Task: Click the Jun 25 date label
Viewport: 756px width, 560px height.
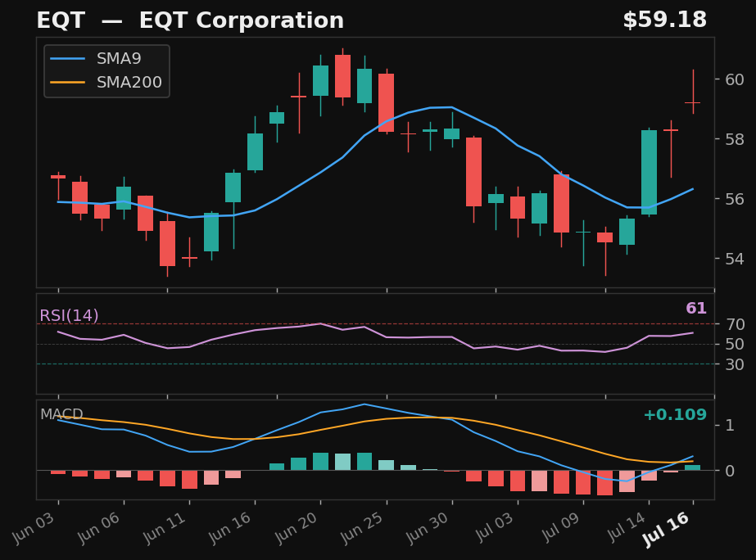Action: point(361,528)
